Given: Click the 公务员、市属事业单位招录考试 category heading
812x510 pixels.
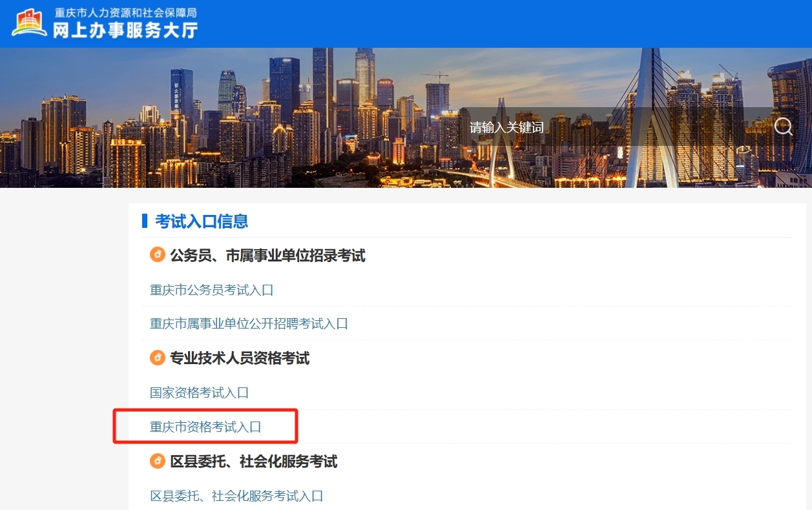Looking at the screenshot, I should tap(267, 256).
